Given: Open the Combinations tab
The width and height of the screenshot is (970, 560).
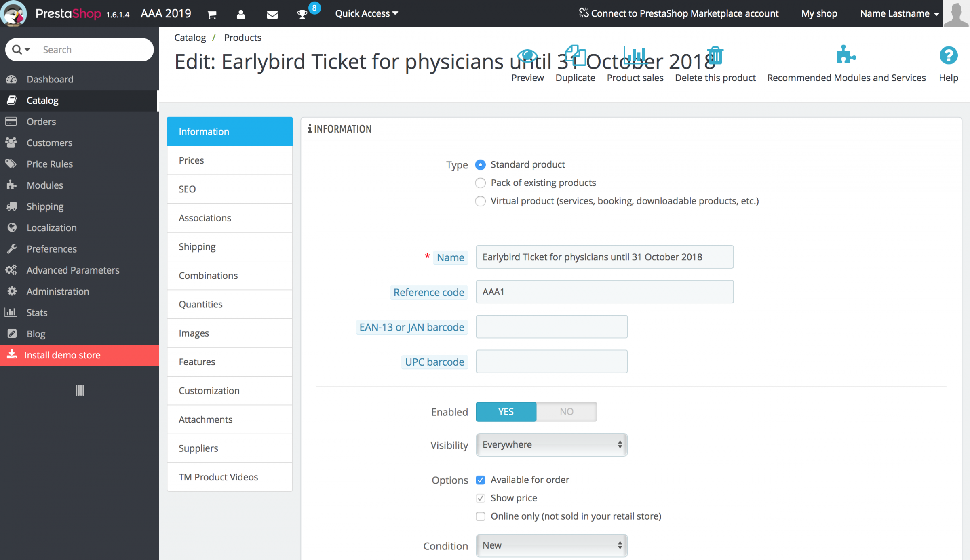Looking at the screenshot, I should (x=230, y=276).
